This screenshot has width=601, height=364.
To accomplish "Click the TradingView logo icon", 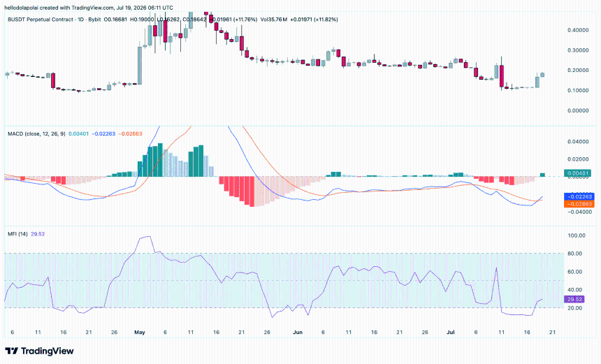I will [x=11, y=351].
